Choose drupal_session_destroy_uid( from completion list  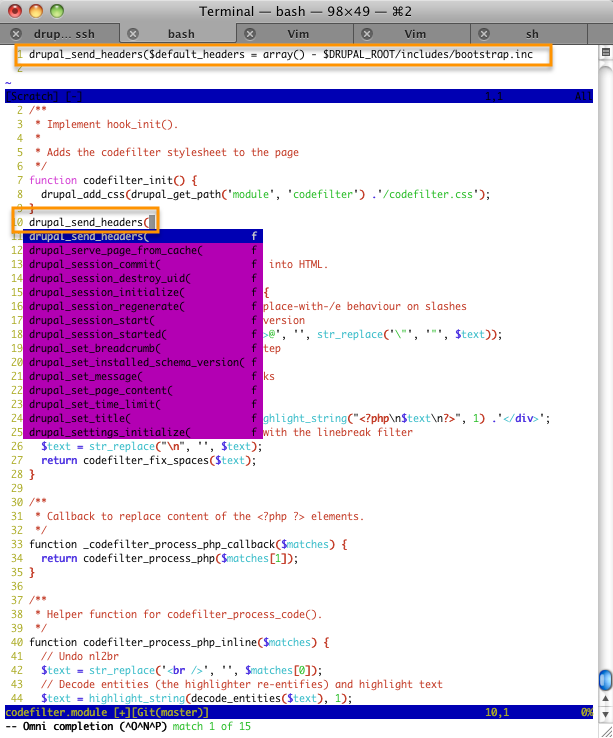pos(143,278)
